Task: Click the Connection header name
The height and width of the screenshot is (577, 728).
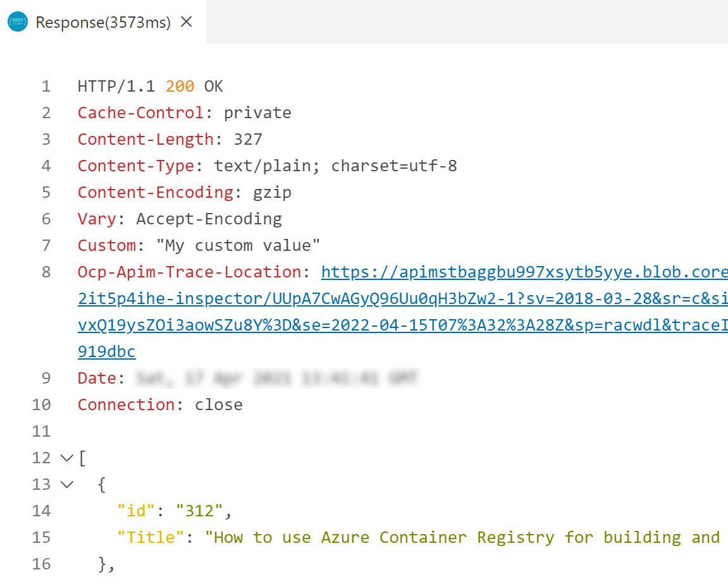Action: coord(126,404)
